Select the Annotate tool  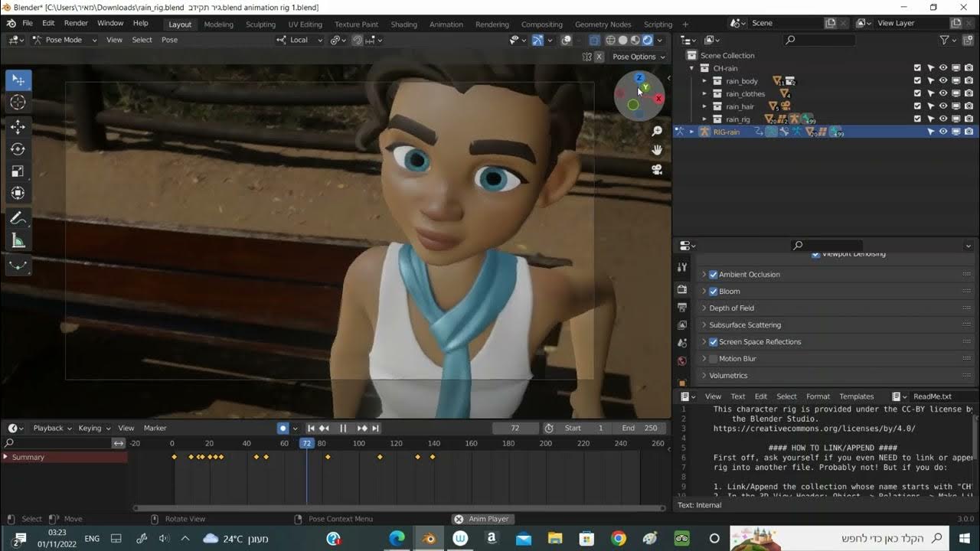pyautogui.click(x=18, y=219)
